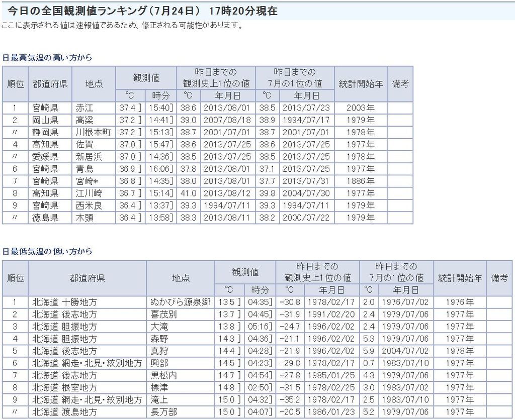This screenshot has width=515, height=420.
Task: Click the 西米良 station link
Action: click(x=89, y=205)
